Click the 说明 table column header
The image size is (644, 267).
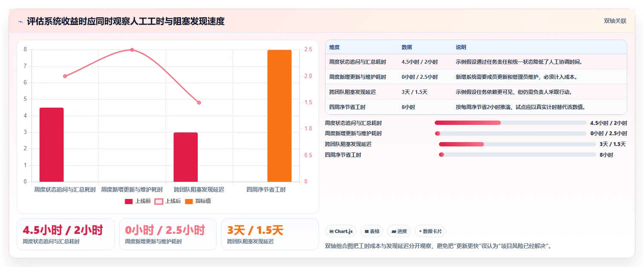click(x=461, y=47)
